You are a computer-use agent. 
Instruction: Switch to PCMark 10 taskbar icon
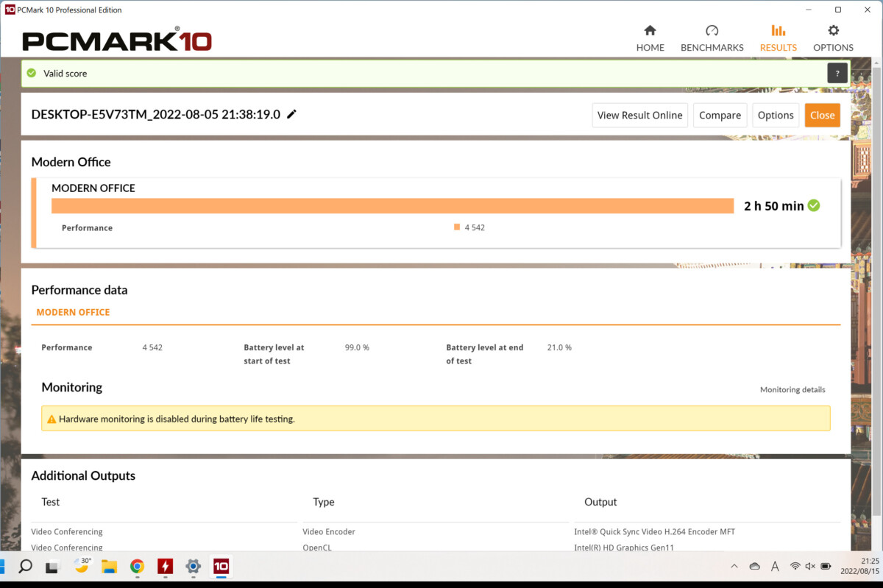221,566
